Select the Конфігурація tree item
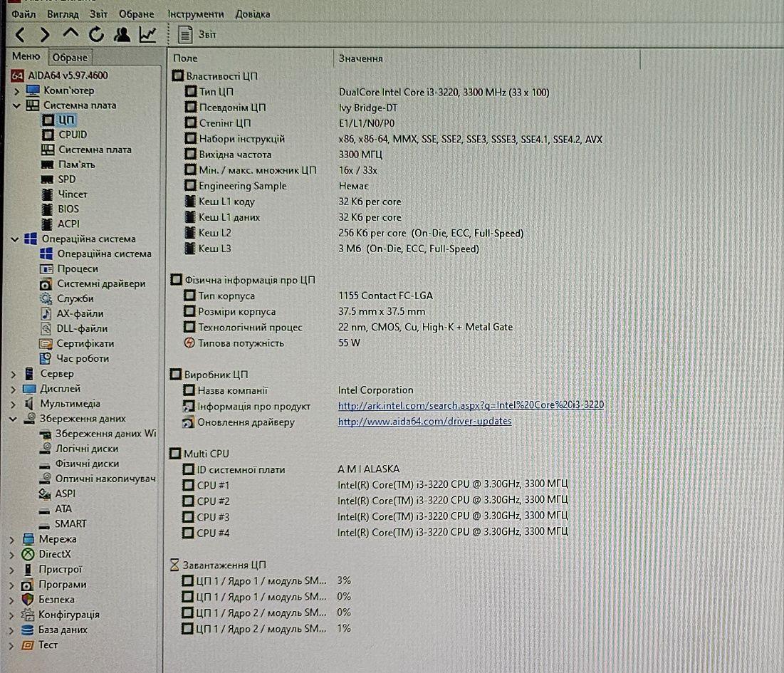 (60, 615)
